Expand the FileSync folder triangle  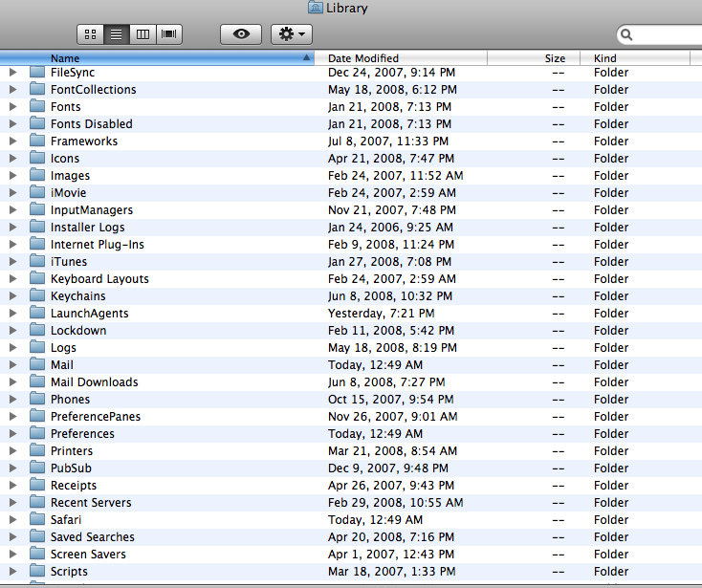pyautogui.click(x=13, y=72)
